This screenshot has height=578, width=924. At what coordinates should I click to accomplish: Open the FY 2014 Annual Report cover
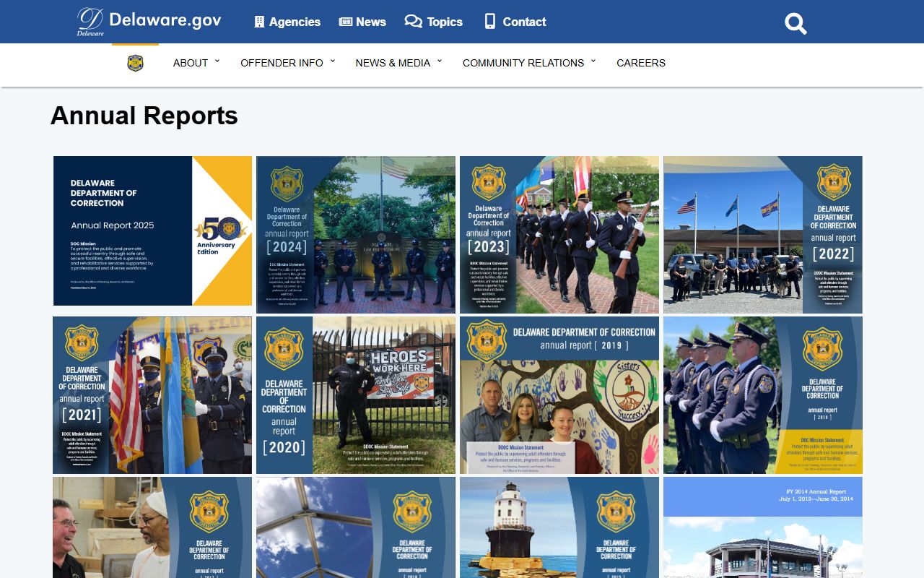pyautogui.click(x=763, y=527)
